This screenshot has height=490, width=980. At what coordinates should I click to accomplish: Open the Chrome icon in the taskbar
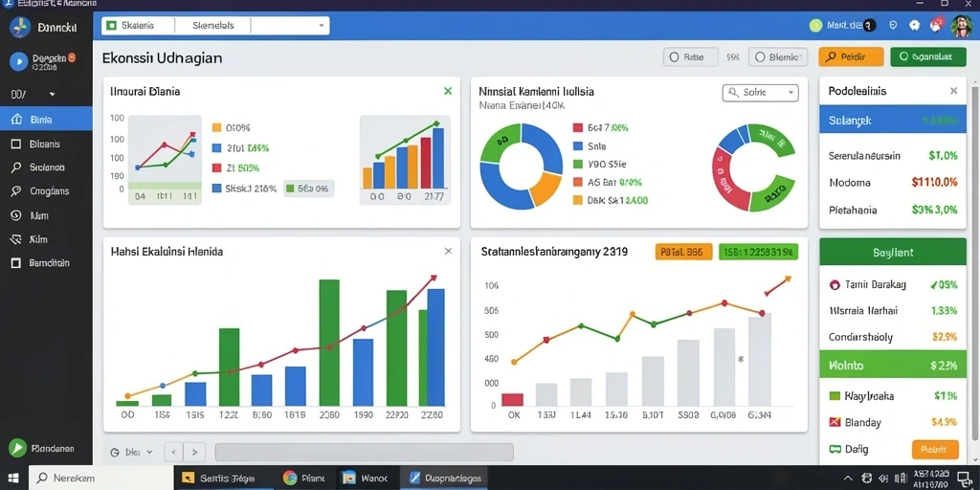289,479
